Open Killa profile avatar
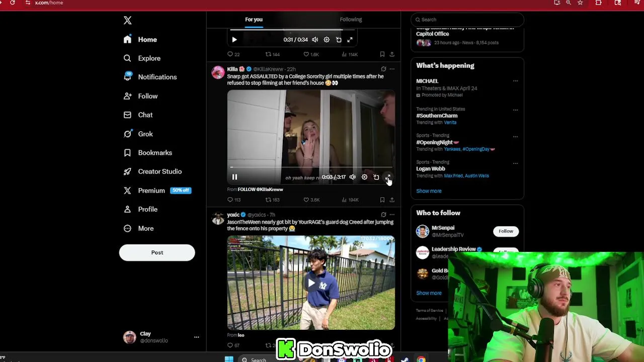Image resolution: width=644 pixels, height=362 pixels. 218,72
